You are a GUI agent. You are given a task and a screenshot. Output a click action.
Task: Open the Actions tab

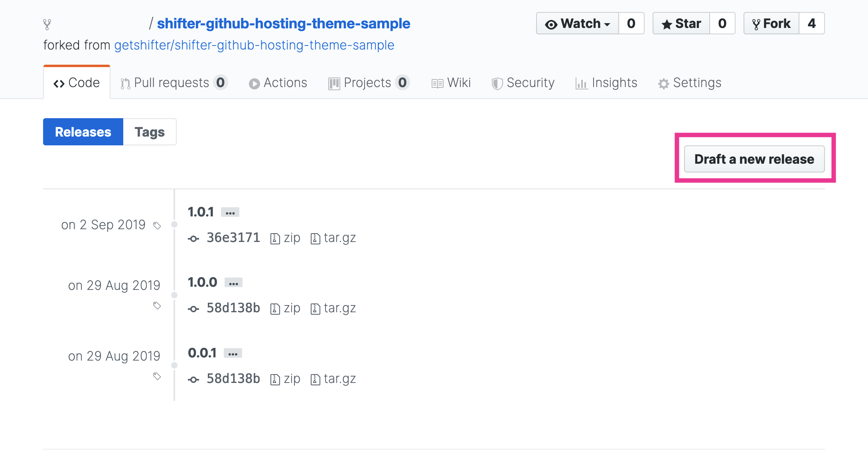click(x=278, y=83)
